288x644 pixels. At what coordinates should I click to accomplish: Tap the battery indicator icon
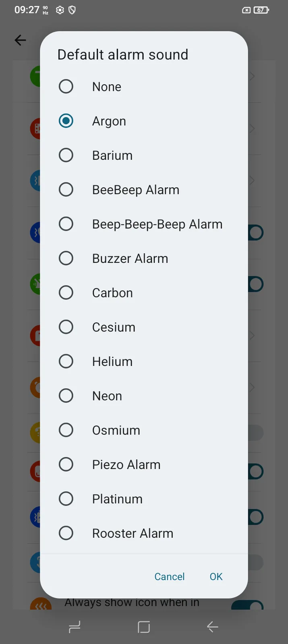click(x=261, y=10)
